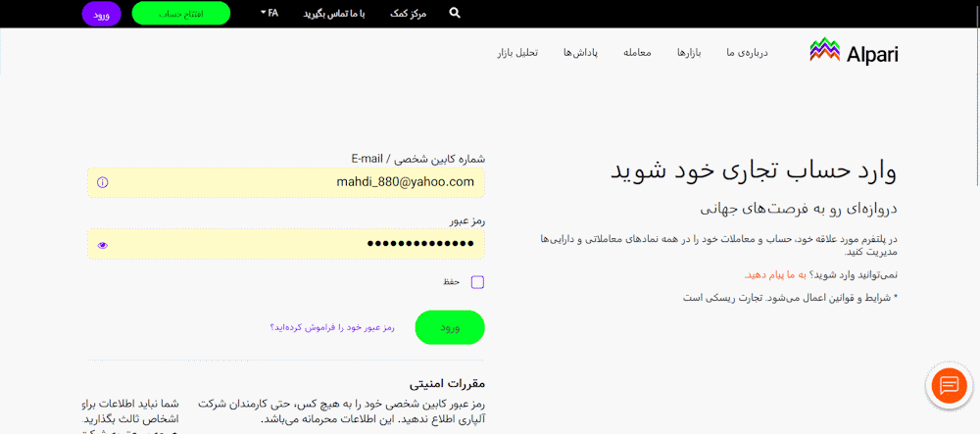This screenshot has height=434, width=980.
Task: Click the page vertical scrollbar
Action: pyautogui.click(x=976, y=94)
